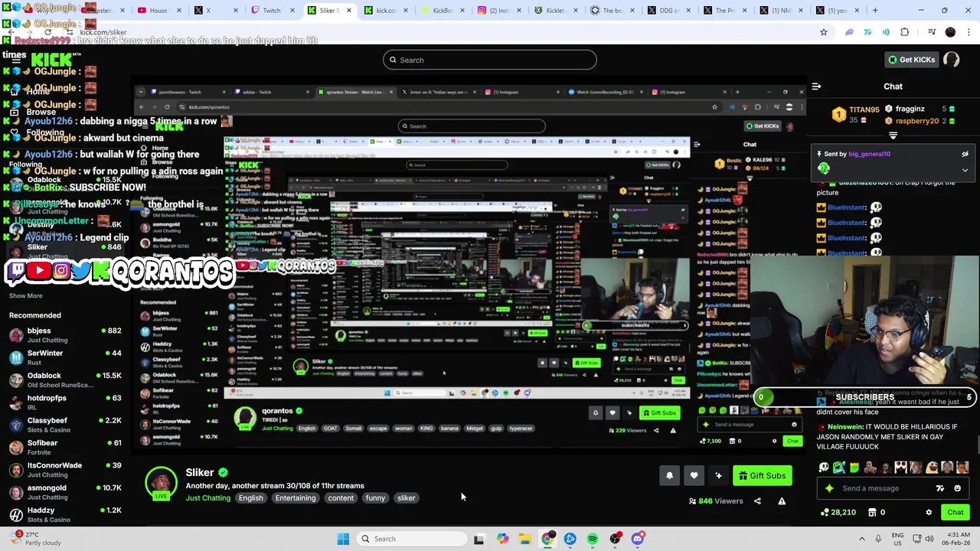Click the sliker tag

pos(407,498)
